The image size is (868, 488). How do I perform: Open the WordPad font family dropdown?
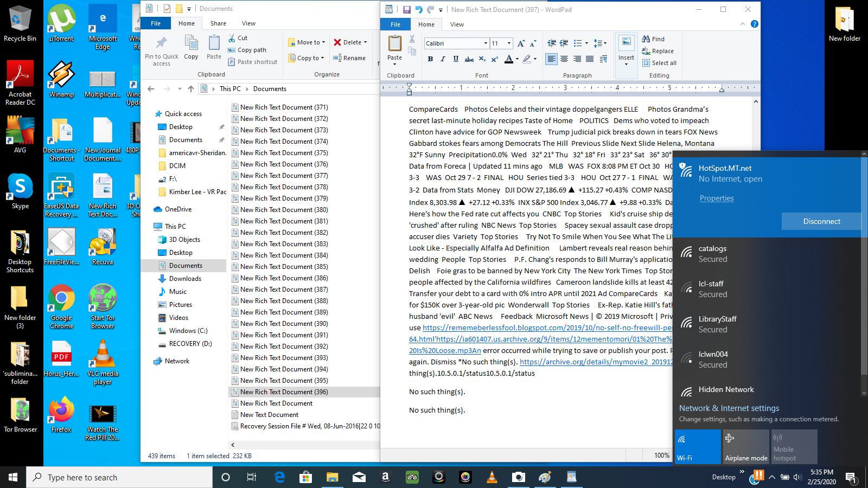coord(486,43)
